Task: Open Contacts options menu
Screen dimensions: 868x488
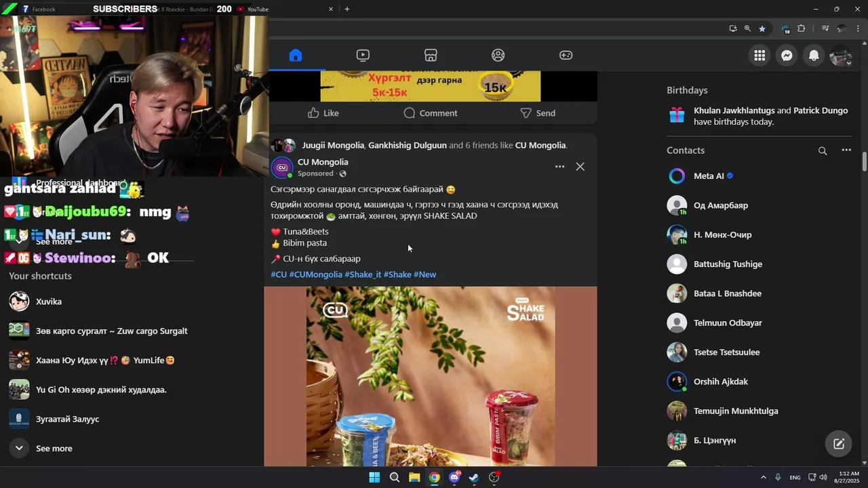Action: pyautogui.click(x=846, y=150)
